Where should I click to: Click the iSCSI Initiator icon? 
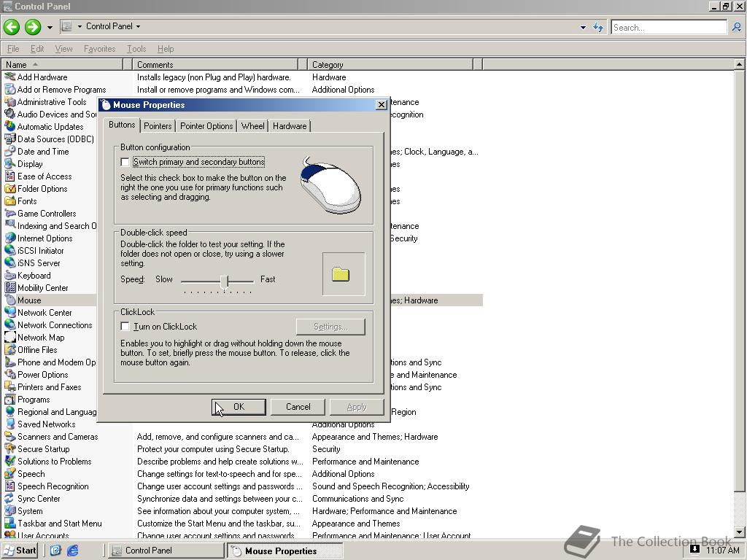click(x=9, y=250)
